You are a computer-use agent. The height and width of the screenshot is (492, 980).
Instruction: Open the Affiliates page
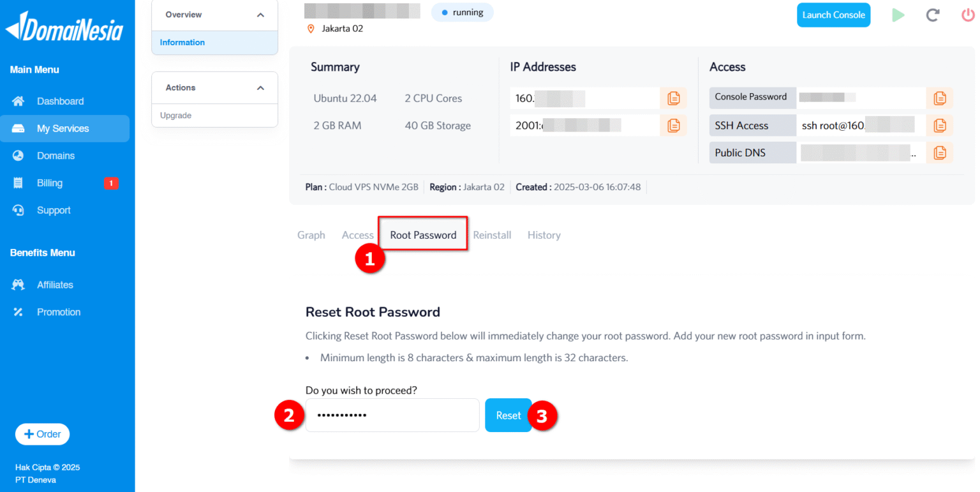[x=55, y=285]
